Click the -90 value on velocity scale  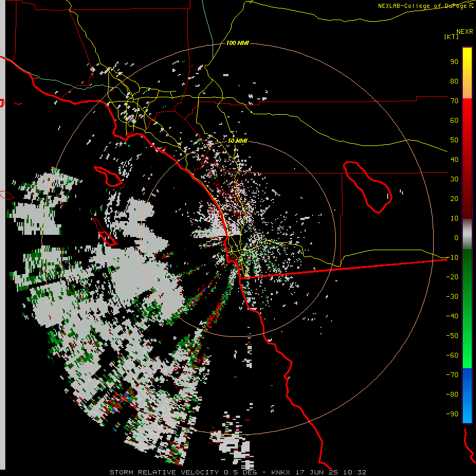point(452,414)
